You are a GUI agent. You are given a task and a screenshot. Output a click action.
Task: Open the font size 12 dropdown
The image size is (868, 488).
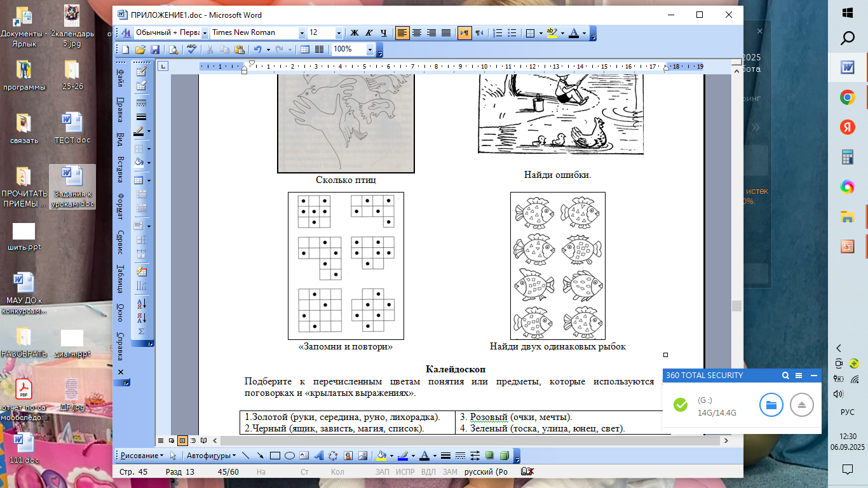click(x=339, y=33)
